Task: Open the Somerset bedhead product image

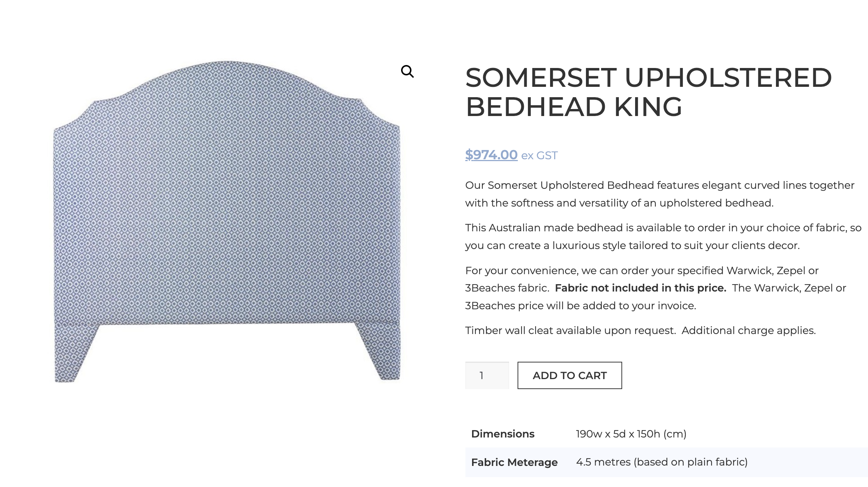Action: pos(227,222)
